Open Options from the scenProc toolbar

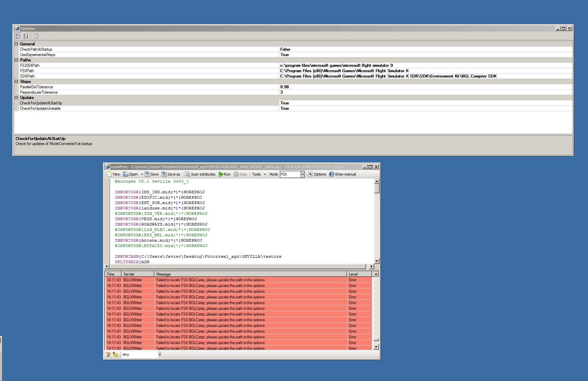point(317,174)
